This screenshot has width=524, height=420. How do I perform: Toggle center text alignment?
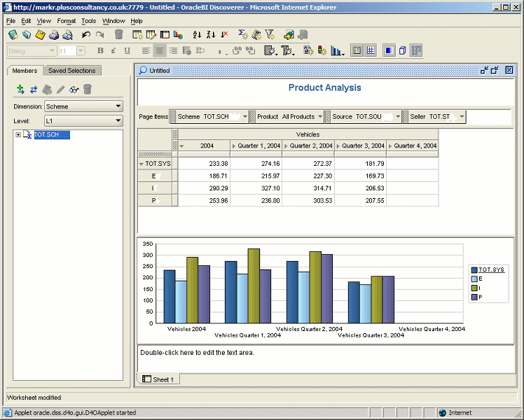pyautogui.click(x=160, y=50)
